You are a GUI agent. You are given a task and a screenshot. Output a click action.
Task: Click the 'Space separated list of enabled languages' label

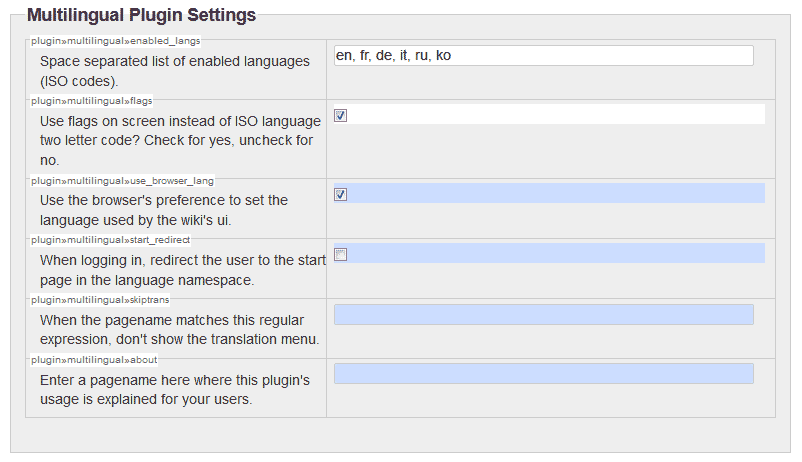click(x=175, y=70)
